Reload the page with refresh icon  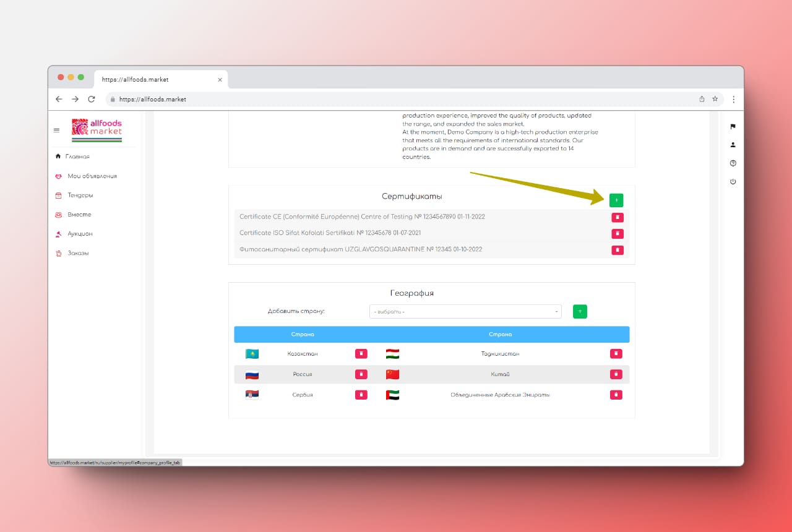tap(92, 99)
